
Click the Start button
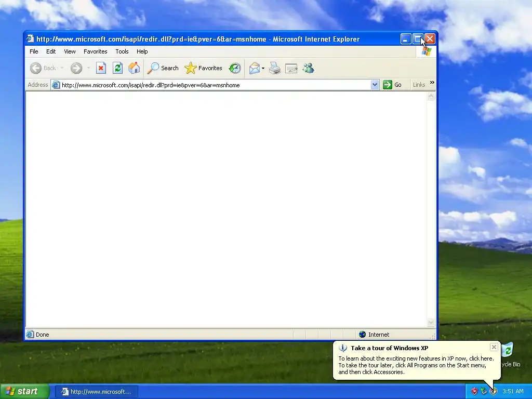coord(24,392)
